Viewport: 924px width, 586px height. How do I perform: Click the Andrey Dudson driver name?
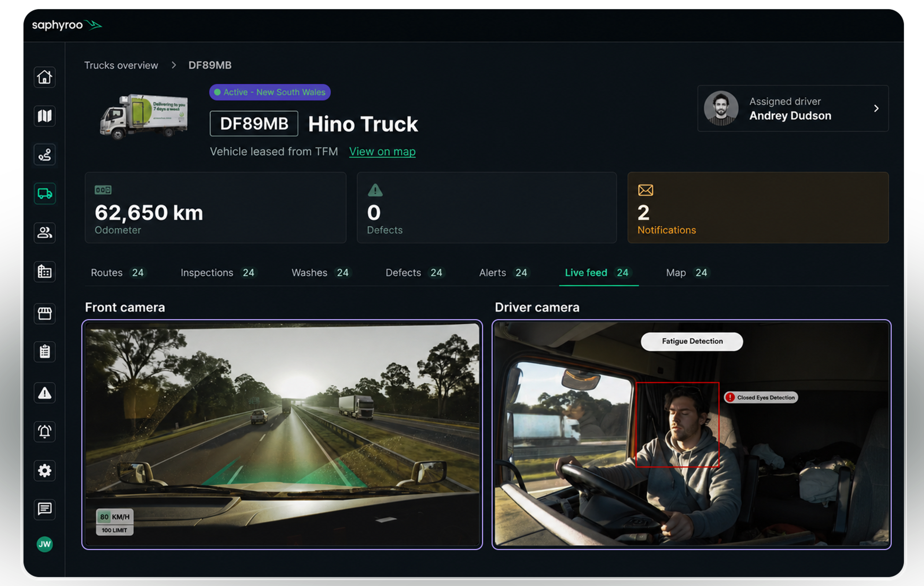pos(790,116)
